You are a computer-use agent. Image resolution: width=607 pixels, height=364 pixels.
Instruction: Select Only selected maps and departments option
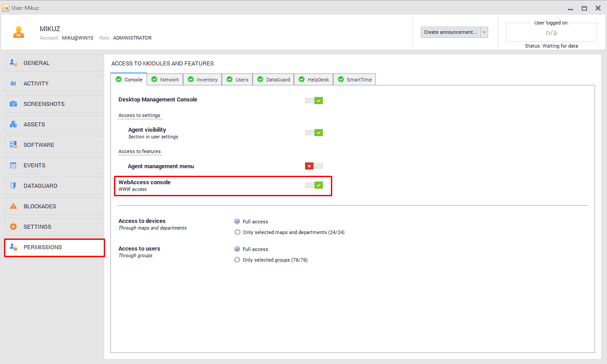(x=237, y=232)
